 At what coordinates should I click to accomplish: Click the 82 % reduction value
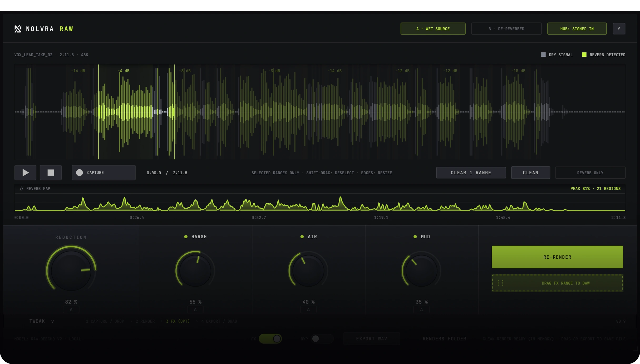[x=71, y=302]
